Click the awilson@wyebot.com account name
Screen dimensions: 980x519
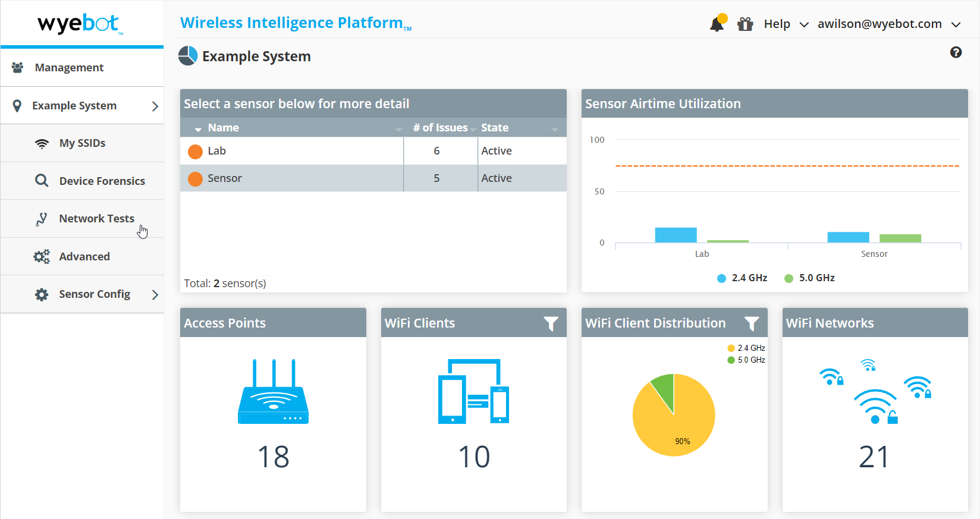[x=880, y=24]
